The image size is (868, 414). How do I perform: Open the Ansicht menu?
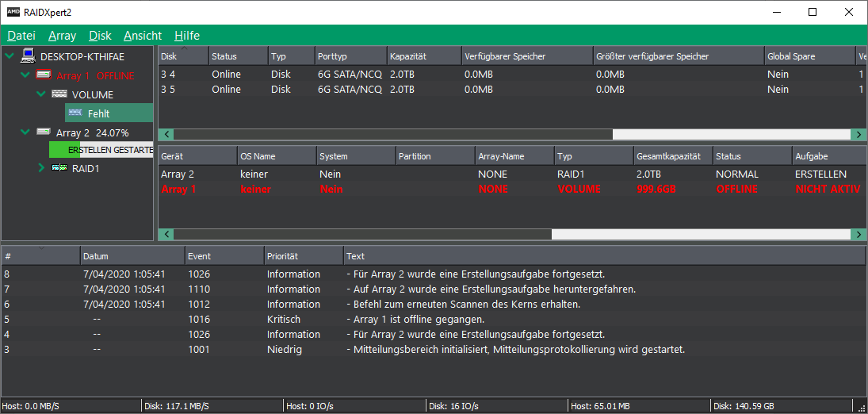tap(143, 36)
